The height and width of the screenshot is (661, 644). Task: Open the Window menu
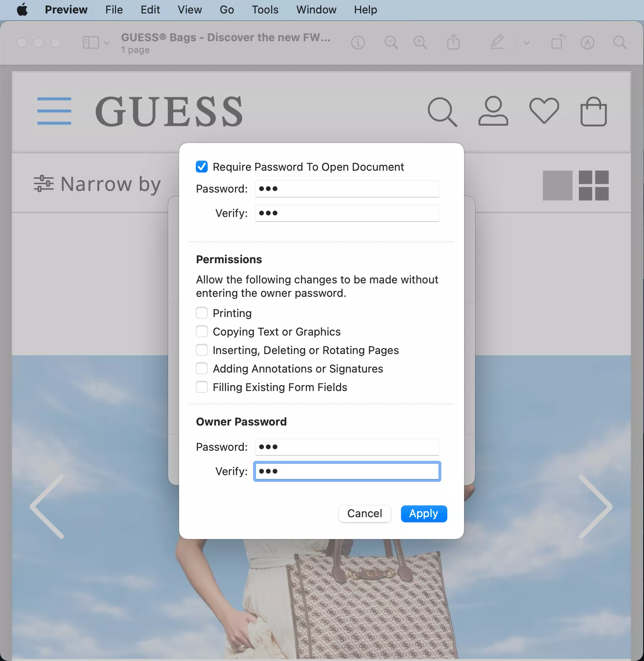[316, 9]
